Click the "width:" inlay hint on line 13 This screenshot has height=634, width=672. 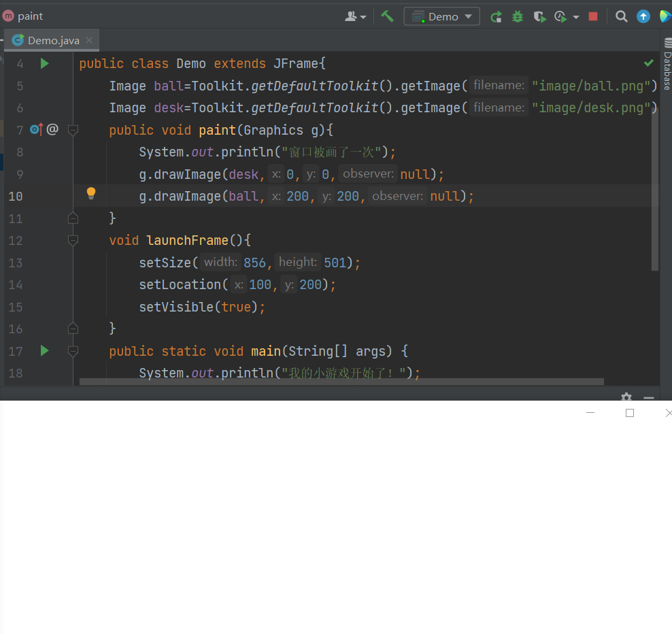pos(220,262)
